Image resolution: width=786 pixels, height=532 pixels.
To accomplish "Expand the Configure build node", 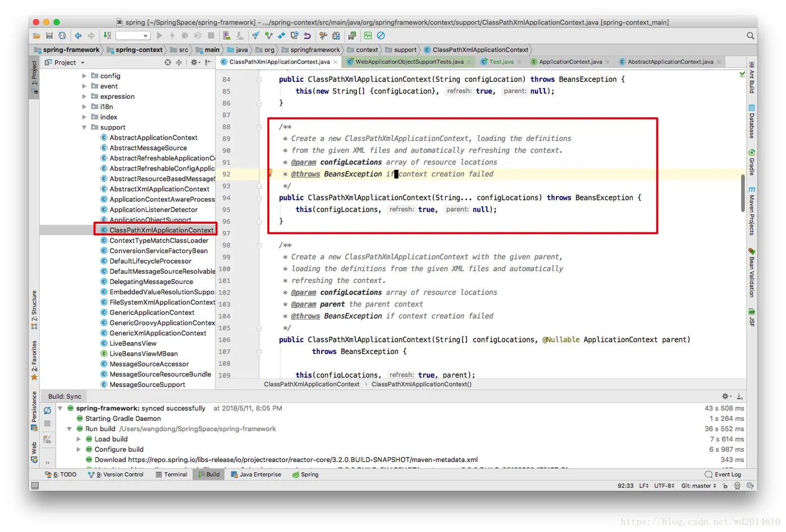I will click(79, 450).
